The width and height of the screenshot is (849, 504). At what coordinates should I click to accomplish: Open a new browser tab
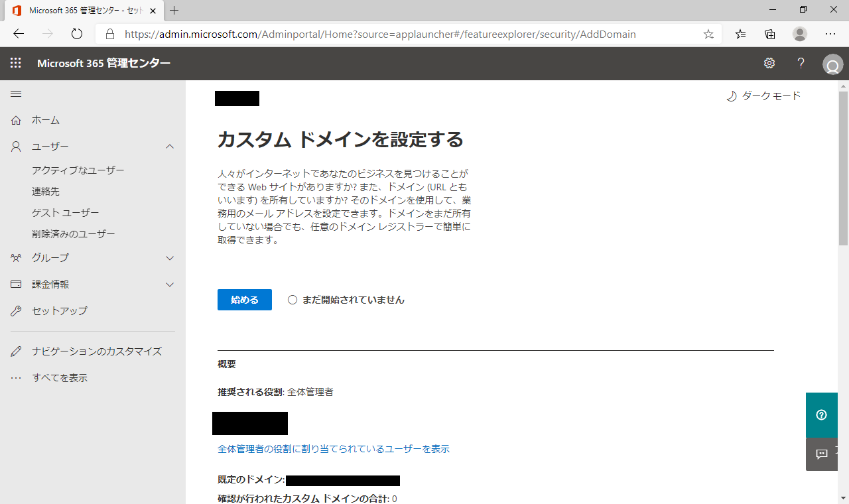[x=174, y=11]
